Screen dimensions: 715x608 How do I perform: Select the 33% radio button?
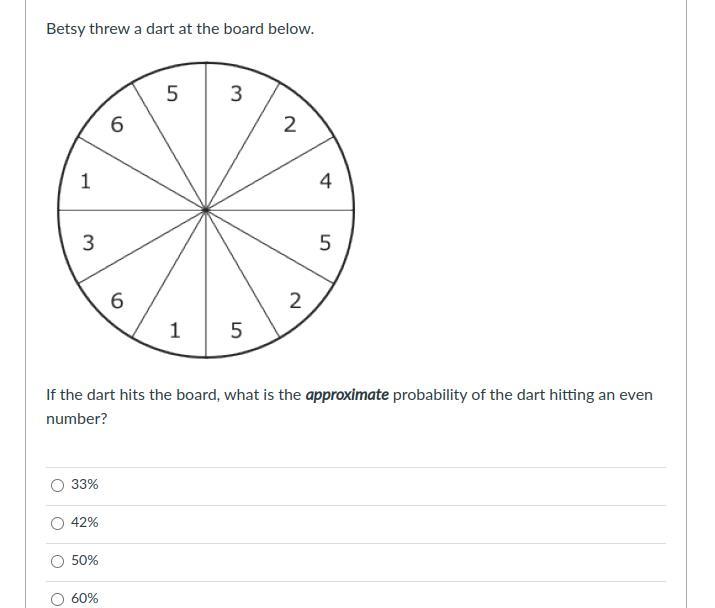point(58,485)
